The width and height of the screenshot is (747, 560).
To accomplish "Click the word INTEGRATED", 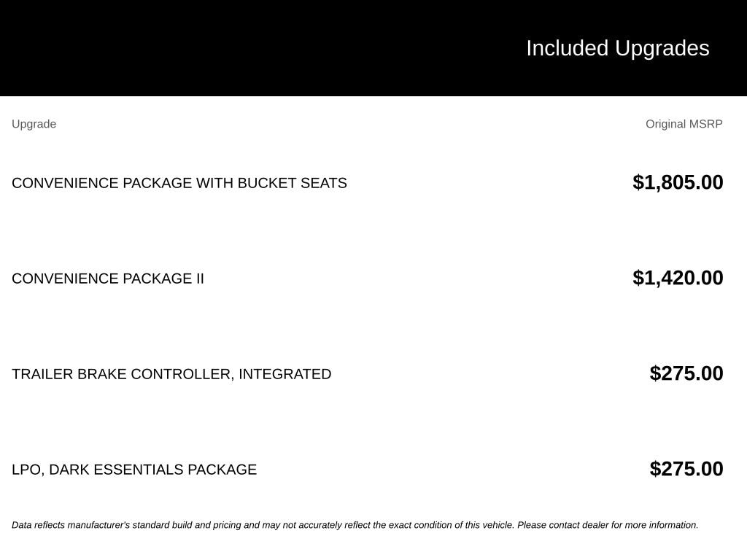I will (285, 374).
